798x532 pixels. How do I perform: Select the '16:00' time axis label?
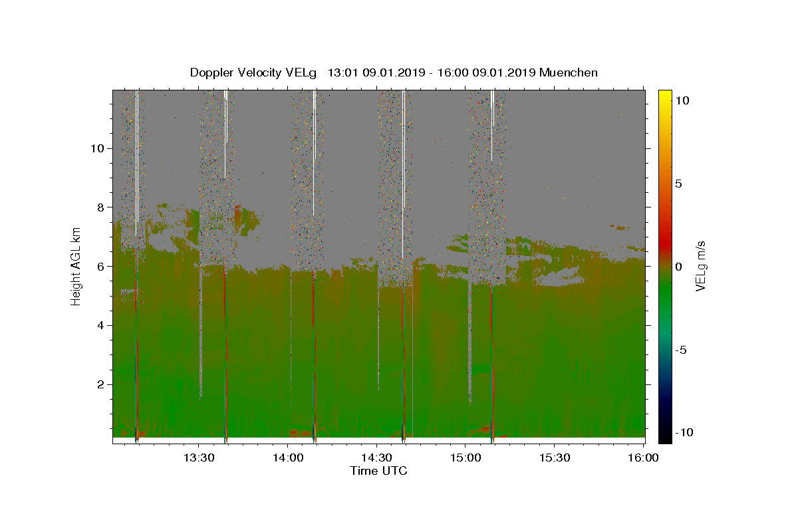(643, 458)
